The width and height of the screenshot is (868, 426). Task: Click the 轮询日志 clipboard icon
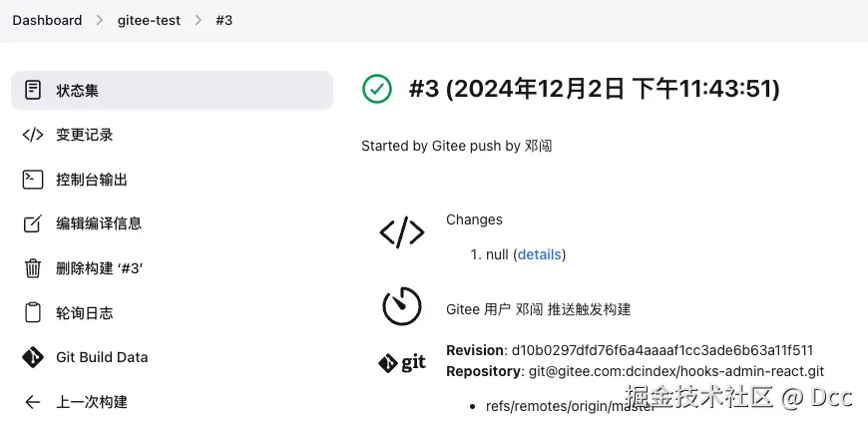click(33, 312)
